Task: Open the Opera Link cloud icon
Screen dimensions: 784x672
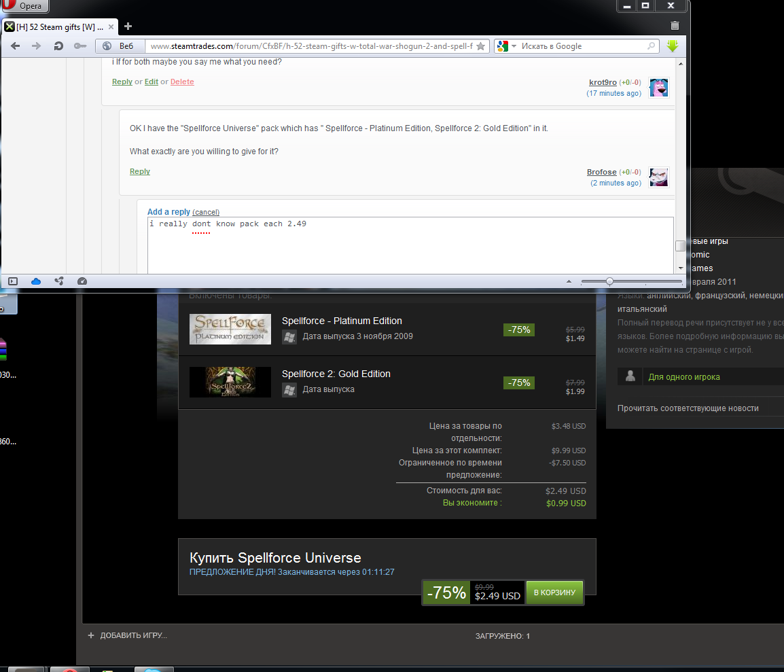Action: tap(36, 281)
